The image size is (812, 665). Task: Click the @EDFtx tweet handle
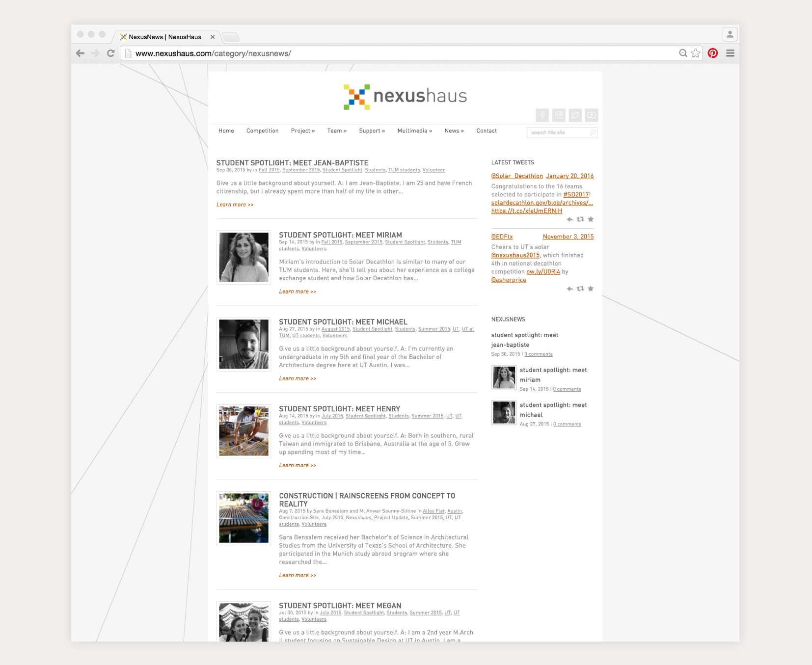(x=502, y=237)
